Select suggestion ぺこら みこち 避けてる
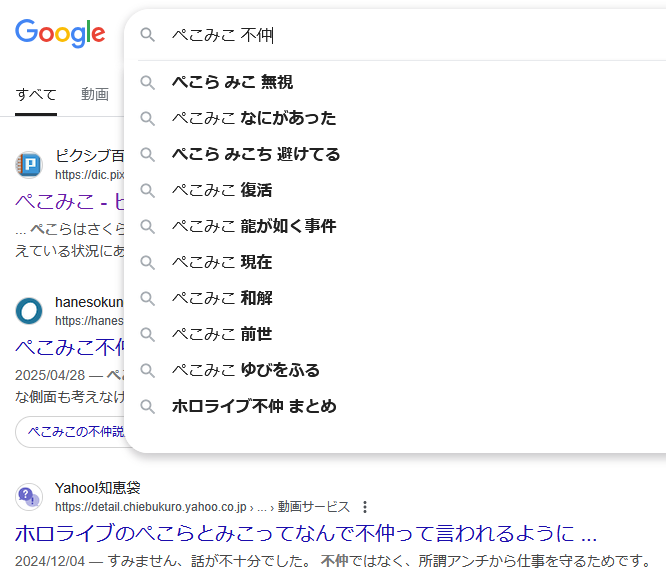The width and height of the screenshot is (666, 574). point(255,154)
